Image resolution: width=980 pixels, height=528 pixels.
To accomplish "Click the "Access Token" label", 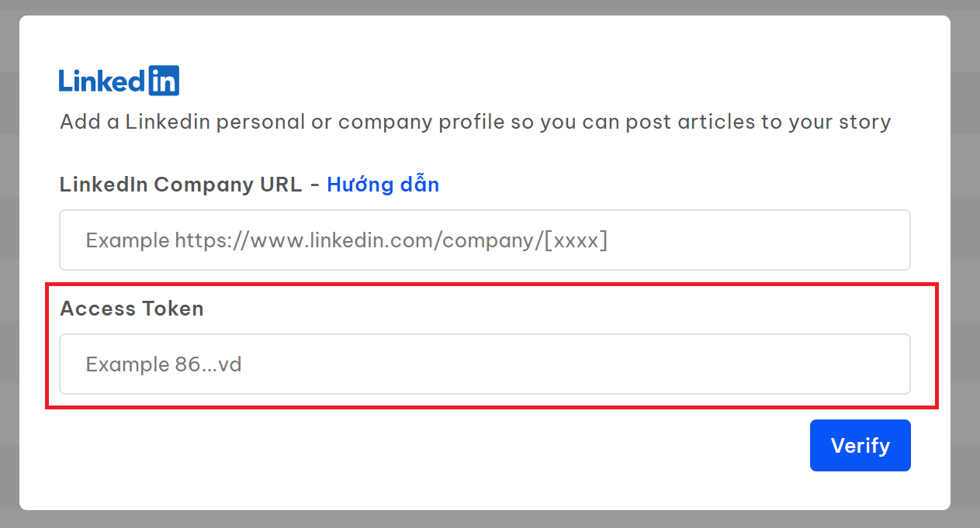I will point(132,309).
